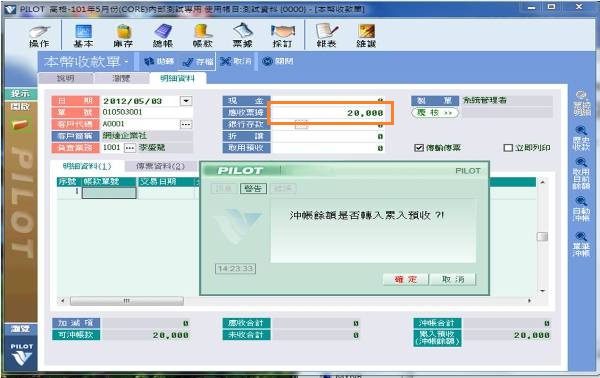The width and height of the screenshot is (600, 378).
Task: Click the date field 2012/05/03
Action: pyautogui.click(x=140, y=101)
